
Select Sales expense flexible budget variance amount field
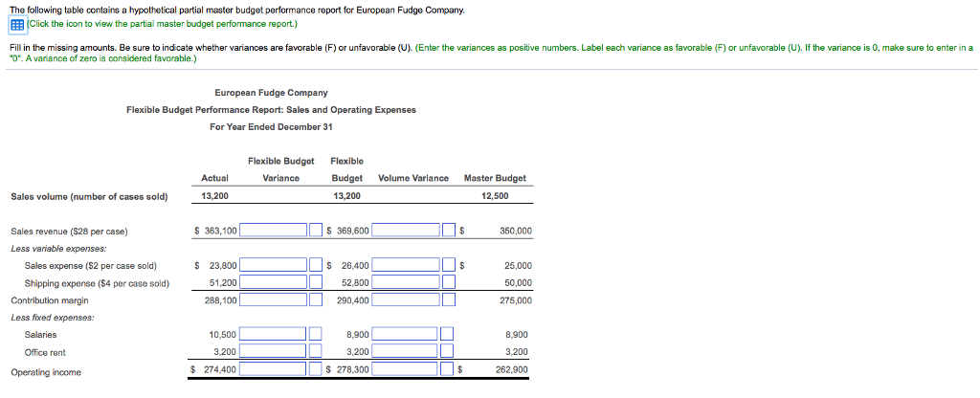[x=274, y=266]
